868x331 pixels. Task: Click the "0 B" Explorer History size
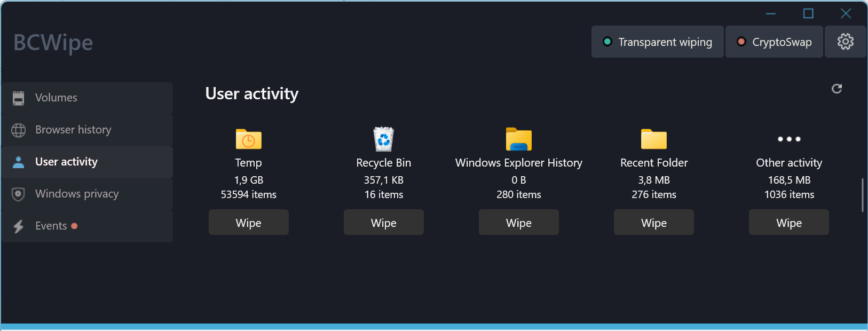pyautogui.click(x=519, y=180)
